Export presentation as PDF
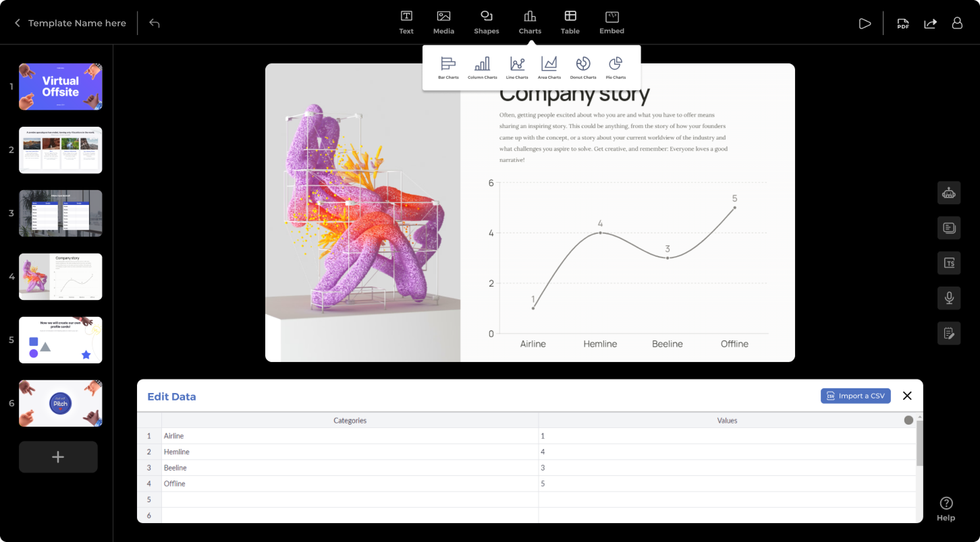Screen dimensions: 980x542 pyautogui.click(x=903, y=24)
